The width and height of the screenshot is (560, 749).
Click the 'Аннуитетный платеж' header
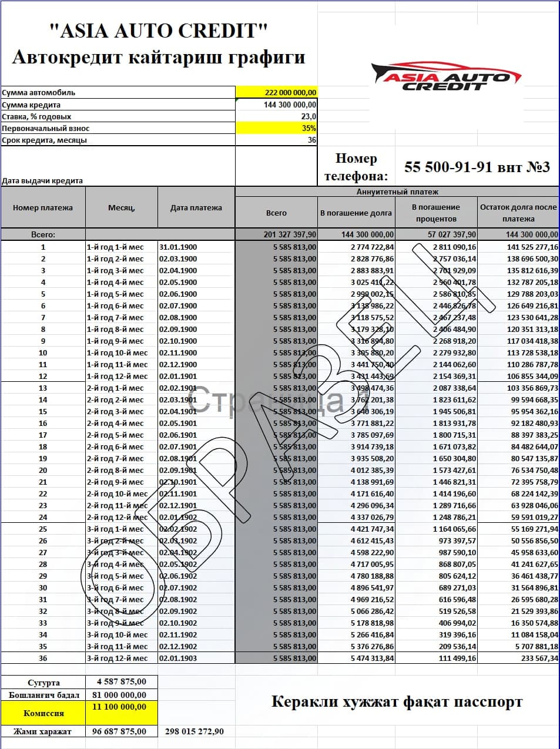point(397,192)
